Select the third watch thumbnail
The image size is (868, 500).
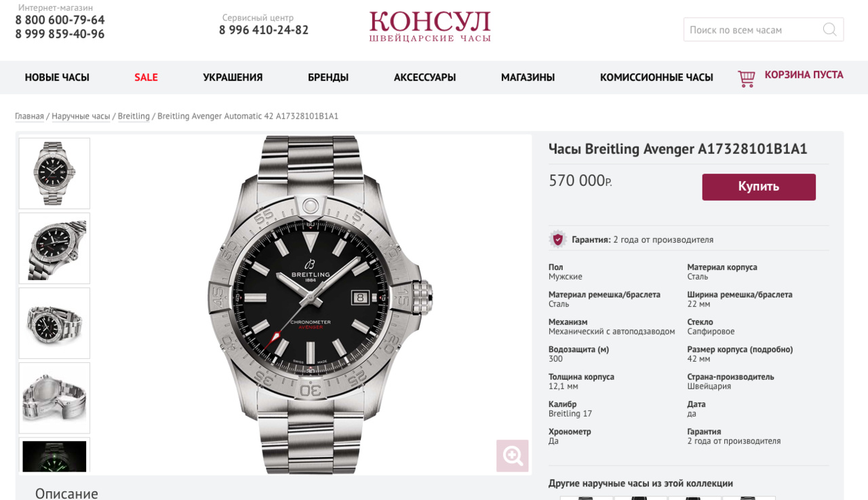click(54, 323)
